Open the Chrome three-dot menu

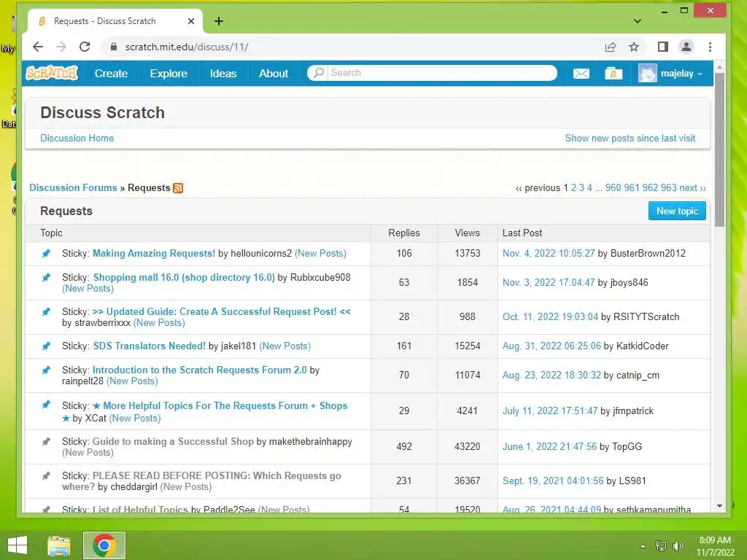pyautogui.click(x=710, y=47)
